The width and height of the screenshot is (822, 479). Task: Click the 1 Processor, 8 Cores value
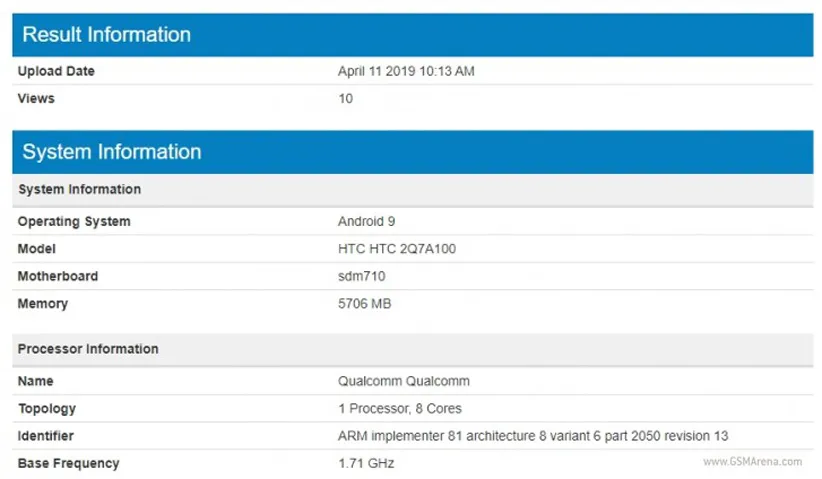[x=400, y=409]
